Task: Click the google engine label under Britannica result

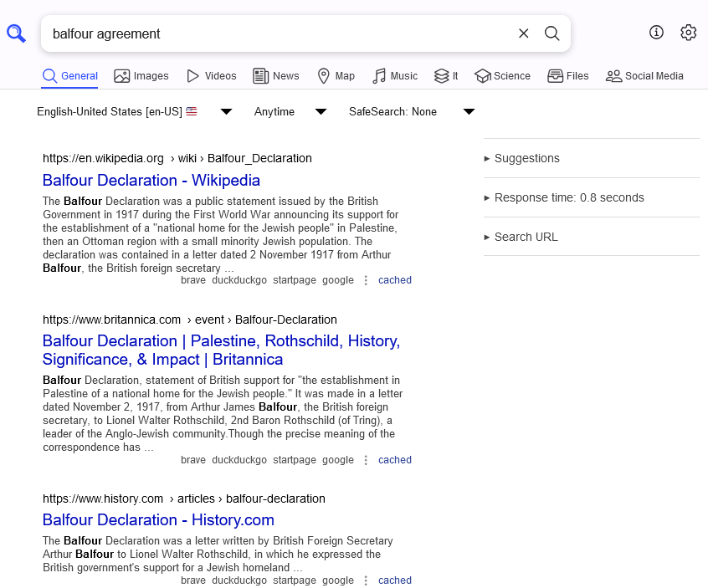Action: 338,460
